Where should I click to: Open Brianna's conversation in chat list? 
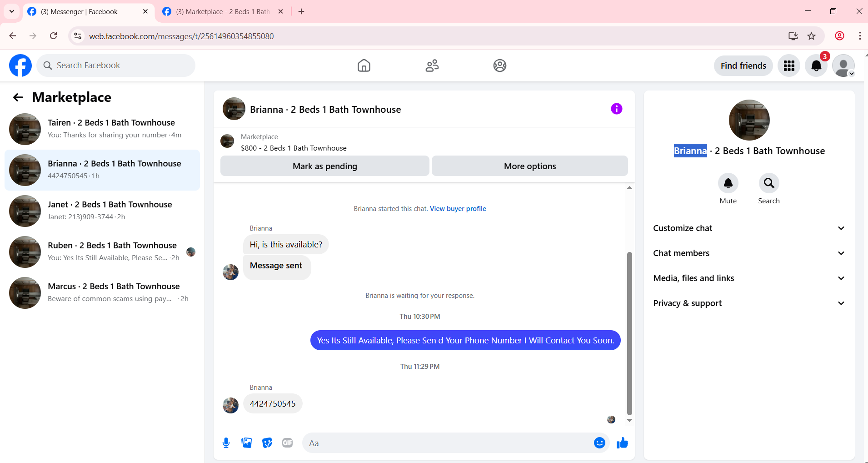pos(102,170)
